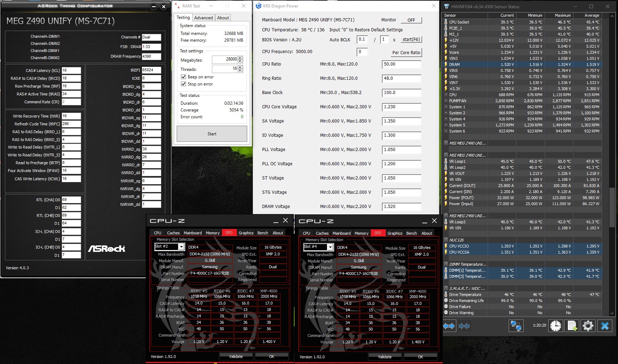Toggle the Monitor OFF button in MSI Dragon Power
Image resolution: width=618 pixels, height=364 pixels.
[411, 20]
